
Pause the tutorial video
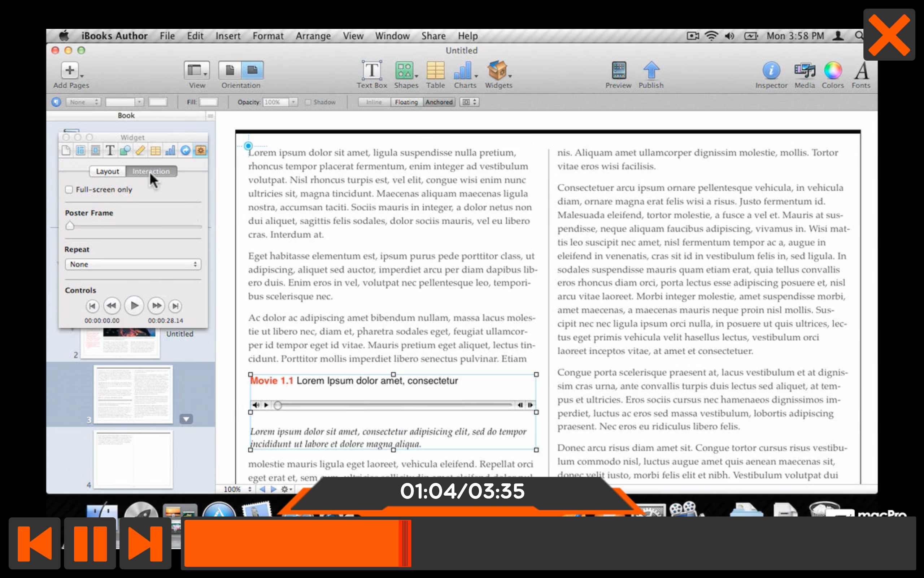[x=90, y=543]
